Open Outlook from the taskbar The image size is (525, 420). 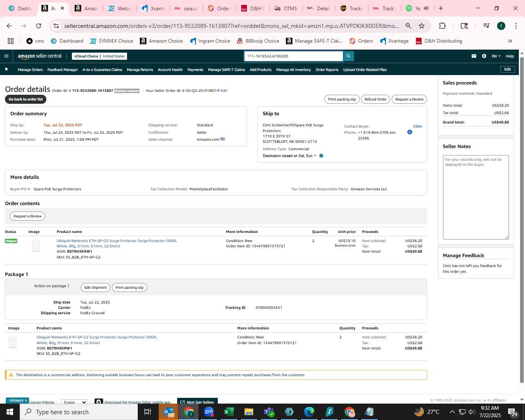click(x=169, y=412)
